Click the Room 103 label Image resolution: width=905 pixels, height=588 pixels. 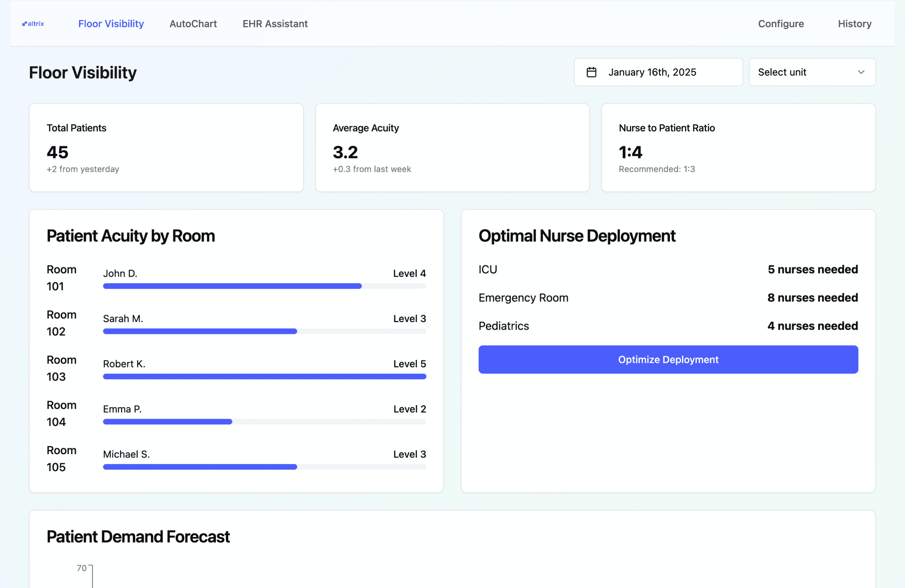coord(62,368)
